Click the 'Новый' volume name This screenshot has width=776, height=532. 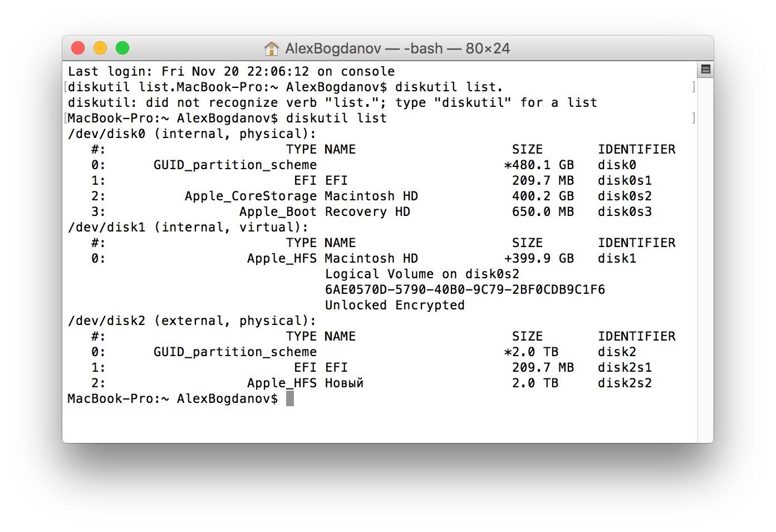click(x=344, y=383)
